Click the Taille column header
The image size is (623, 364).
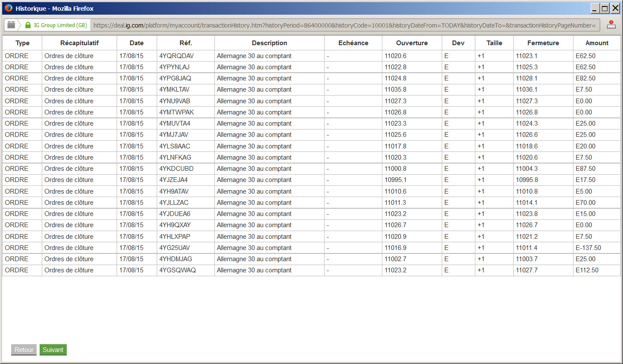(x=494, y=43)
